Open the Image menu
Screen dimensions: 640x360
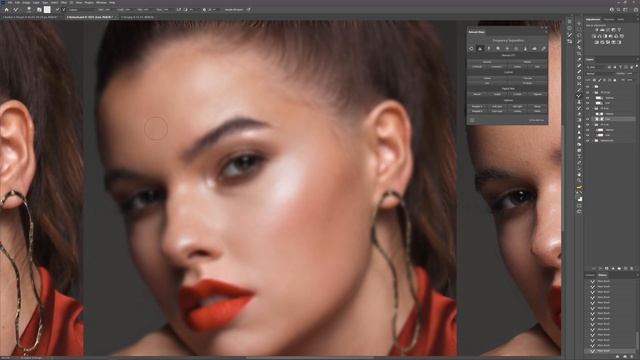pyautogui.click(x=26, y=2)
